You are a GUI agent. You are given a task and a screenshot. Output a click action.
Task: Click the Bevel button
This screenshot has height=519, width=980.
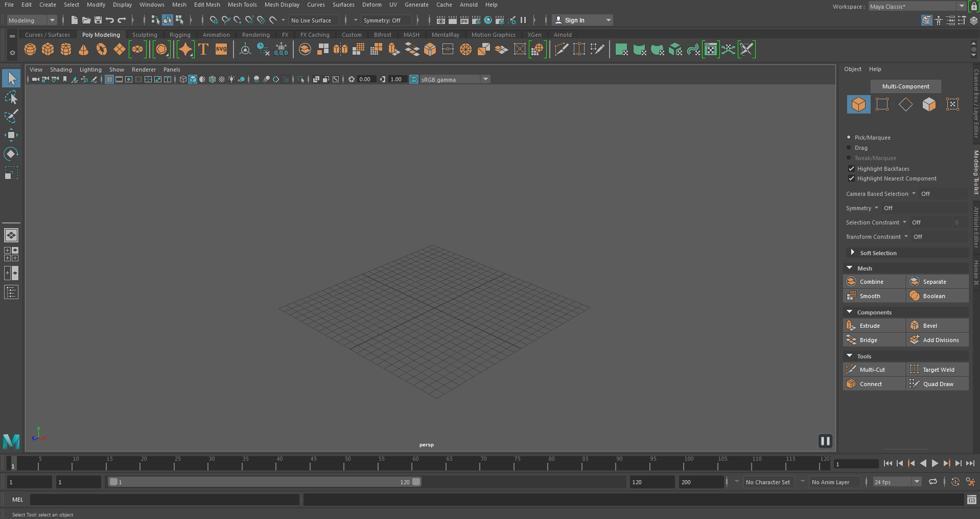(938, 326)
